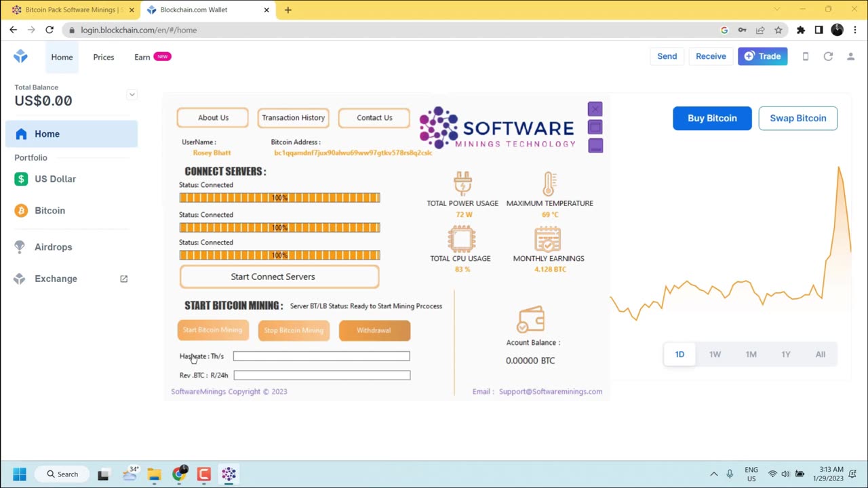This screenshot has height=488, width=868.
Task: Click the Hashrate Th/s field
Action: pyautogui.click(x=321, y=356)
